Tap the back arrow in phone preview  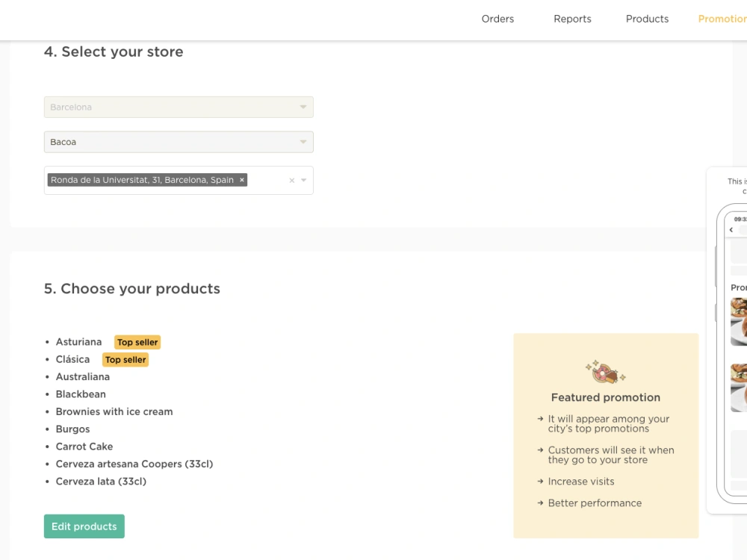point(731,229)
